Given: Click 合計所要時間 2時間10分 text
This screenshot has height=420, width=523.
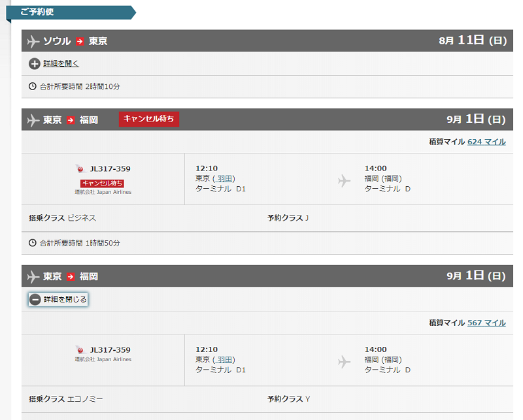Looking at the screenshot, I should (80, 86).
